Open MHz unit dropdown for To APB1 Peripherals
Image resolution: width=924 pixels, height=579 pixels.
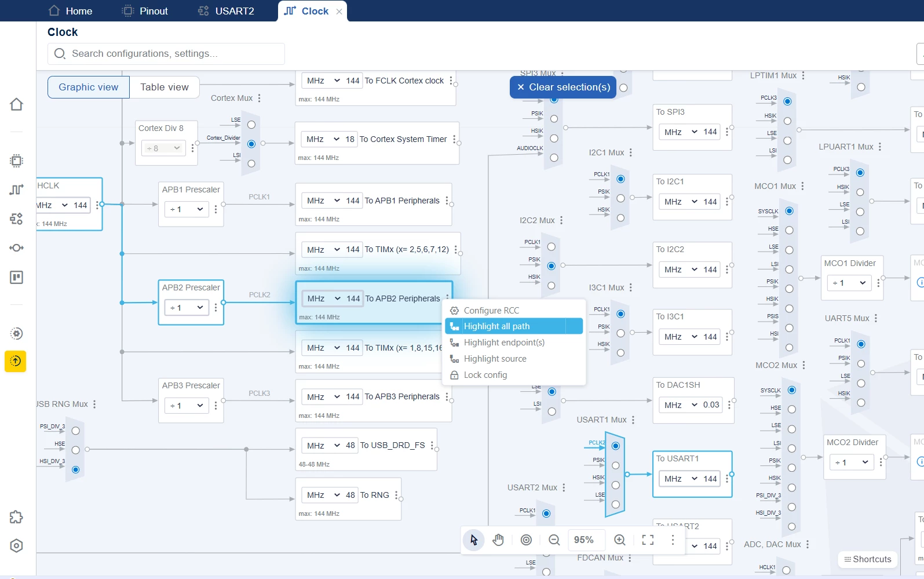(x=323, y=201)
